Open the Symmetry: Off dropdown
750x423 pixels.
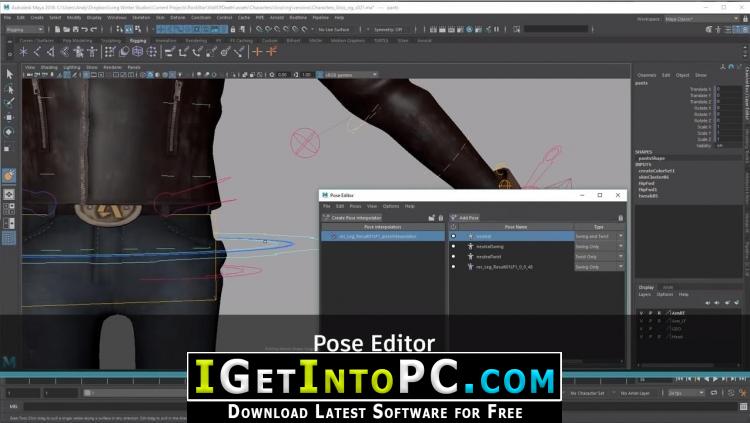388,30
